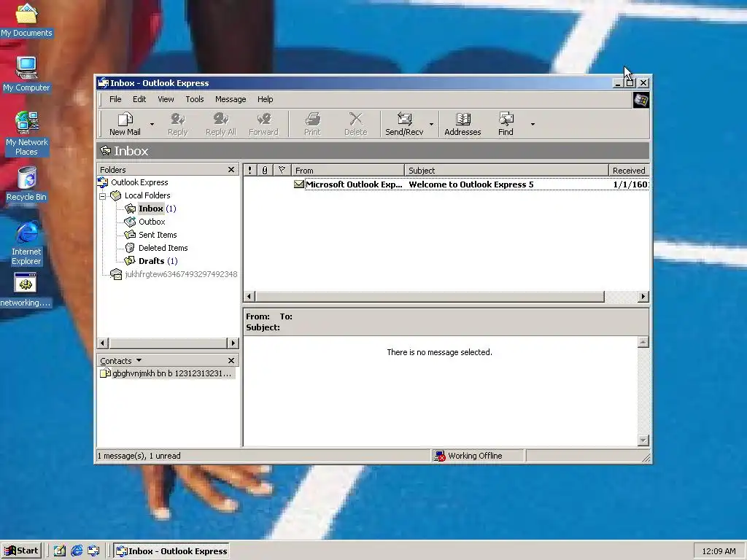Select the Outbox folder
Viewport: 747px width, 560px height.
click(152, 222)
